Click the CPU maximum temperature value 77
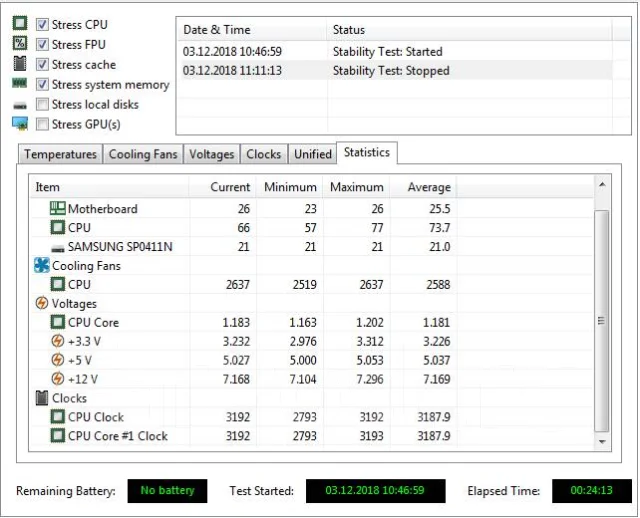 coord(377,227)
